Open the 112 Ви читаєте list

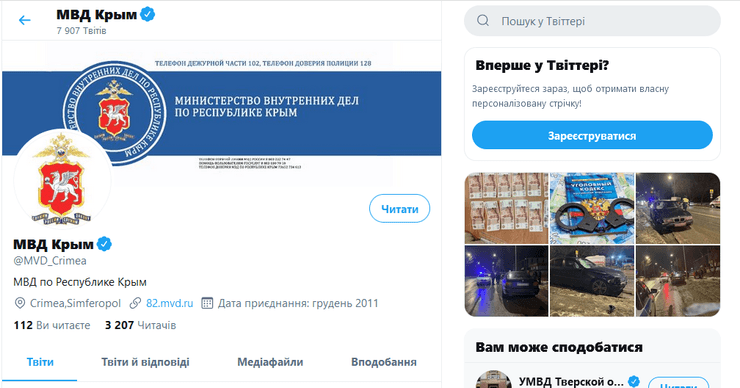click(x=52, y=325)
